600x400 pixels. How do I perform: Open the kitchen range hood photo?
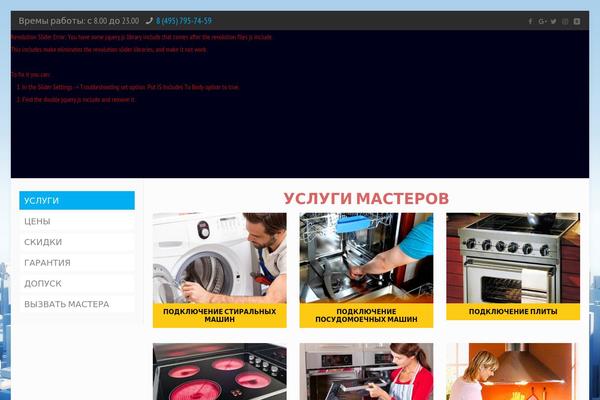point(513,372)
